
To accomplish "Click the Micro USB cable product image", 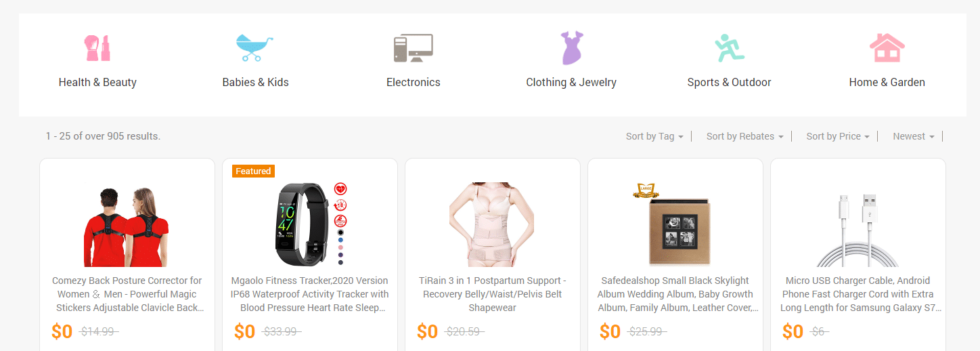I will click(x=857, y=229).
